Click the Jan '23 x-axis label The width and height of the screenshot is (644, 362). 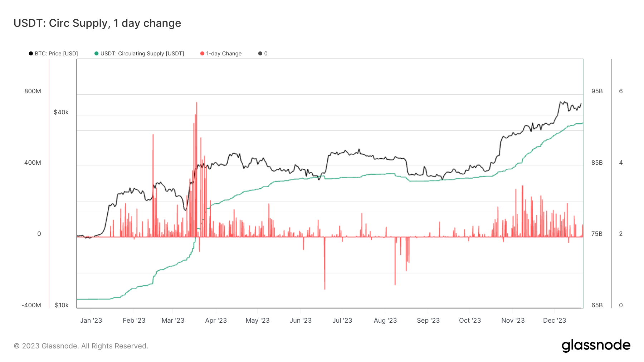coord(91,321)
